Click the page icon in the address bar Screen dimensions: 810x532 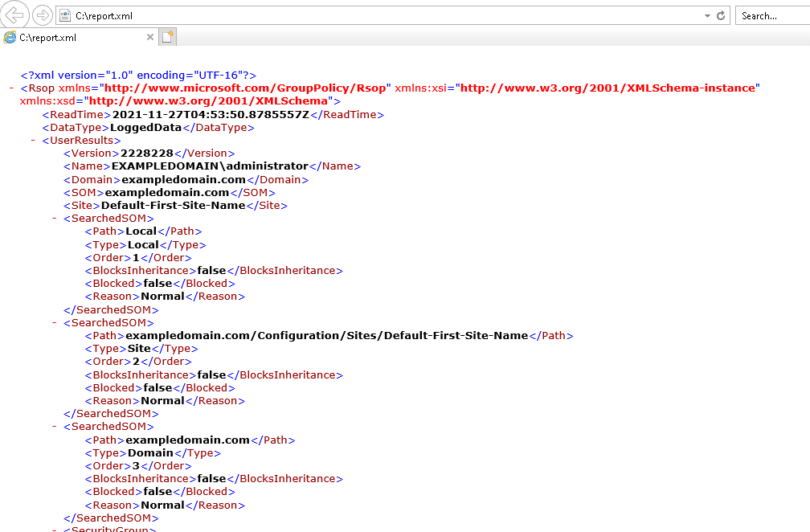click(65, 16)
